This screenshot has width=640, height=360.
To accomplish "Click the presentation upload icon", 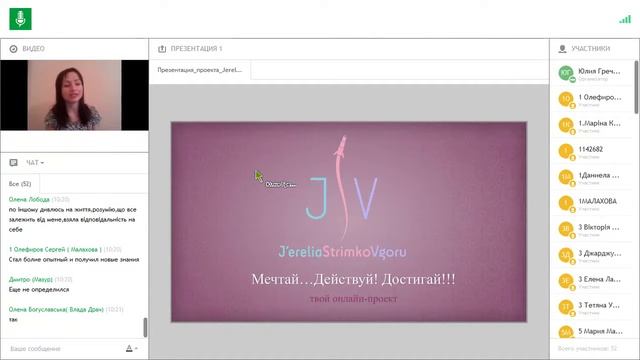I will tap(162, 49).
